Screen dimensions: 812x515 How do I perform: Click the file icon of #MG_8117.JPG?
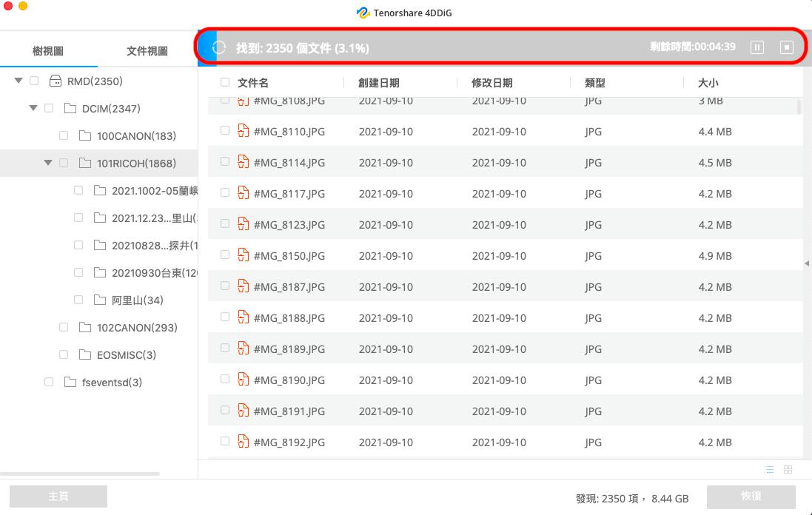243,192
